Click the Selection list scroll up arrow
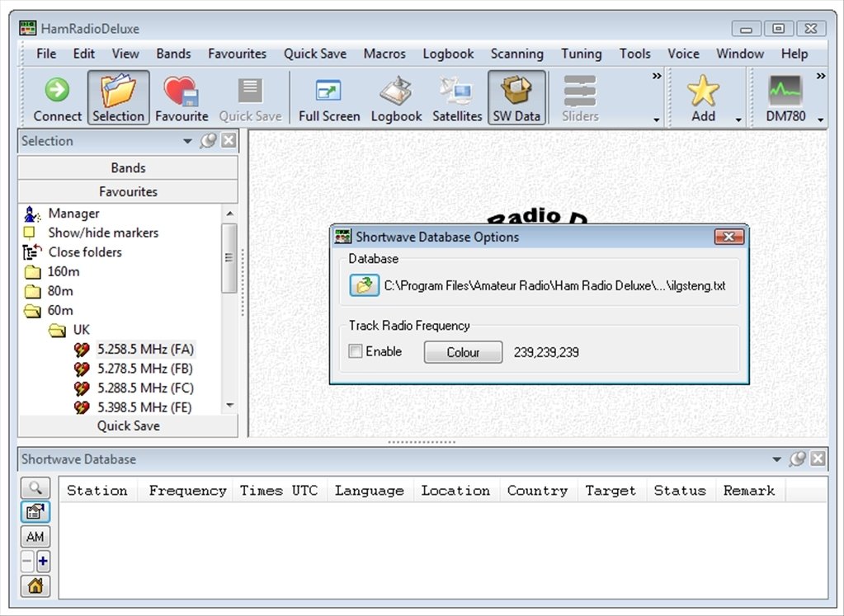The image size is (844, 616). pyautogui.click(x=230, y=214)
